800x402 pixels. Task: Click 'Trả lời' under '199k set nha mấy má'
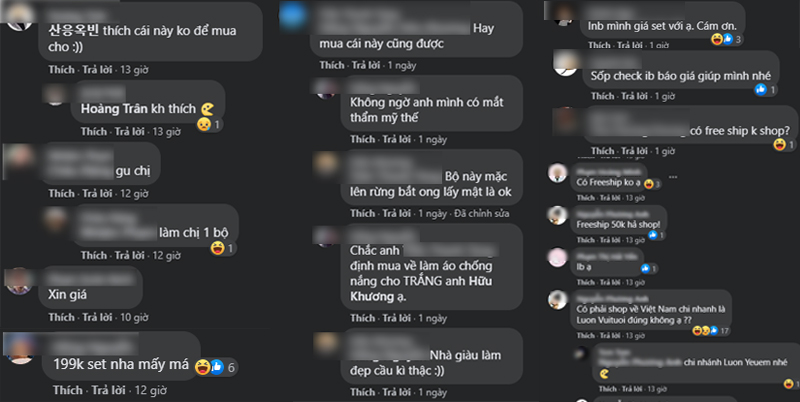tap(108, 390)
